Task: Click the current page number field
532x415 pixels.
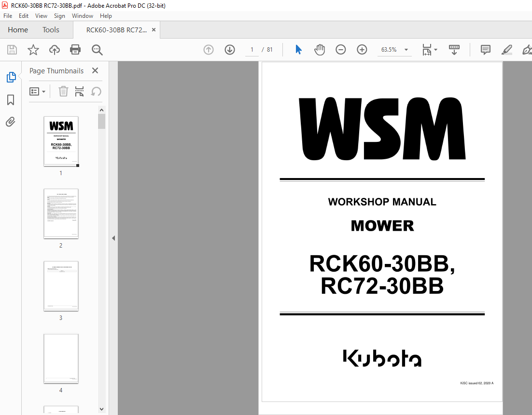Action: [252, 50]
